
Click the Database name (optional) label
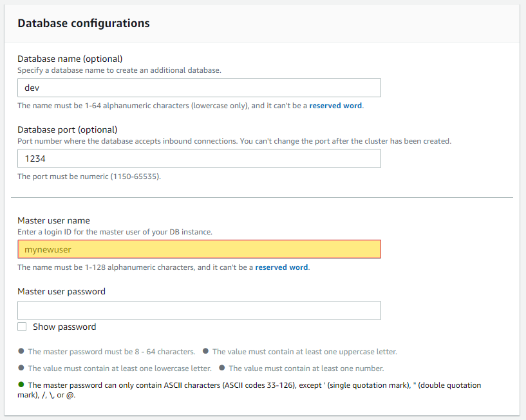(x=70, y=59)
